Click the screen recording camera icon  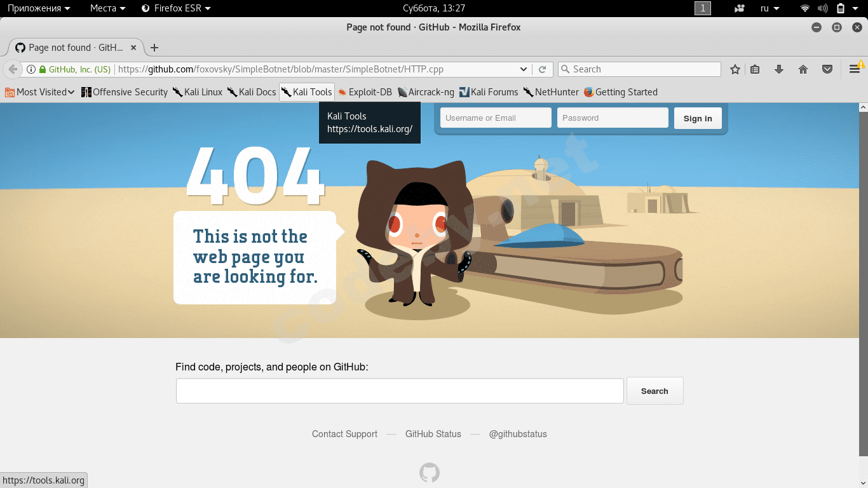740,8
